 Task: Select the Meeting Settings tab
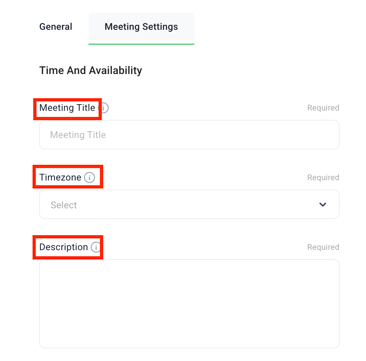point(141,27)
